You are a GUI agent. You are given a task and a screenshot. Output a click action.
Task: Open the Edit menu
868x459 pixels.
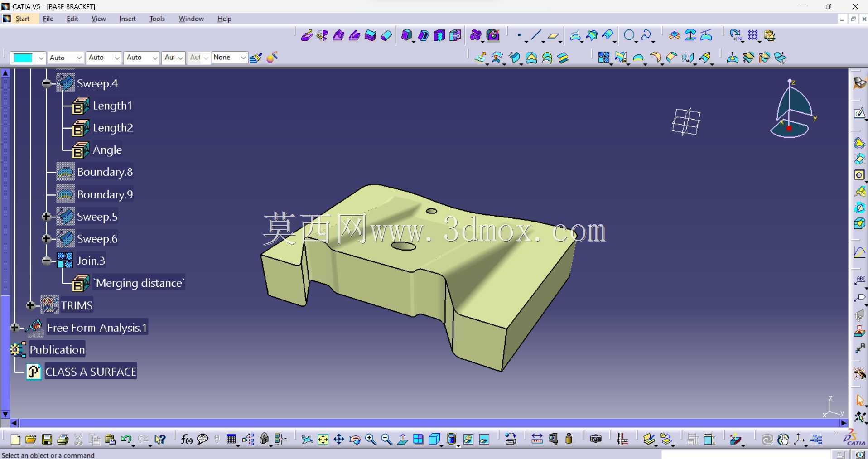[72, 19]
